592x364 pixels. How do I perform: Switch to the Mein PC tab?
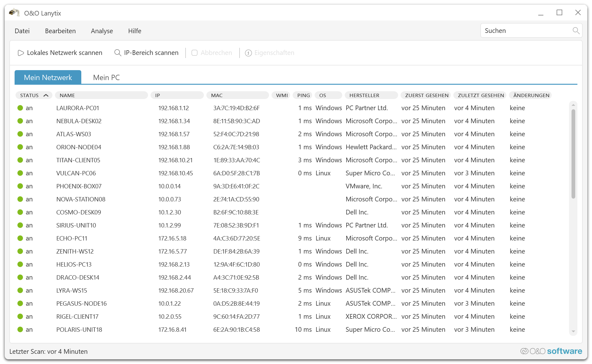point(106,78)
